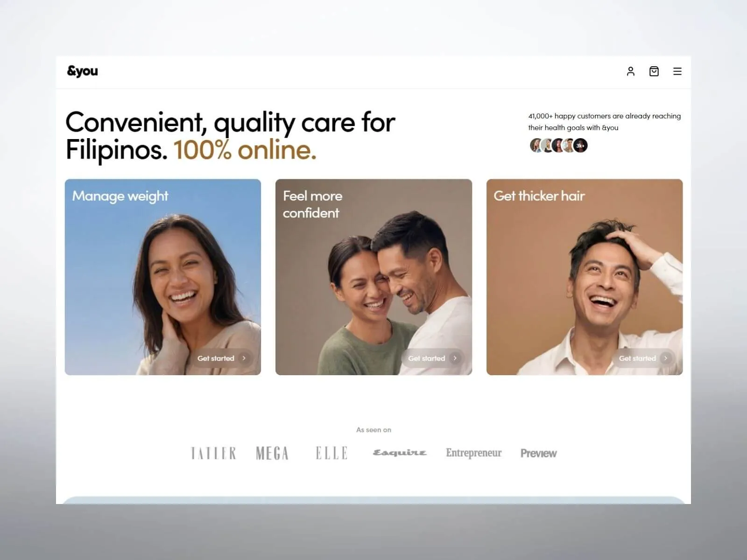The width and height of the screenshot is (747, 560).
Task: Click the ELLE magazine logo
Action: coord(331,453)
